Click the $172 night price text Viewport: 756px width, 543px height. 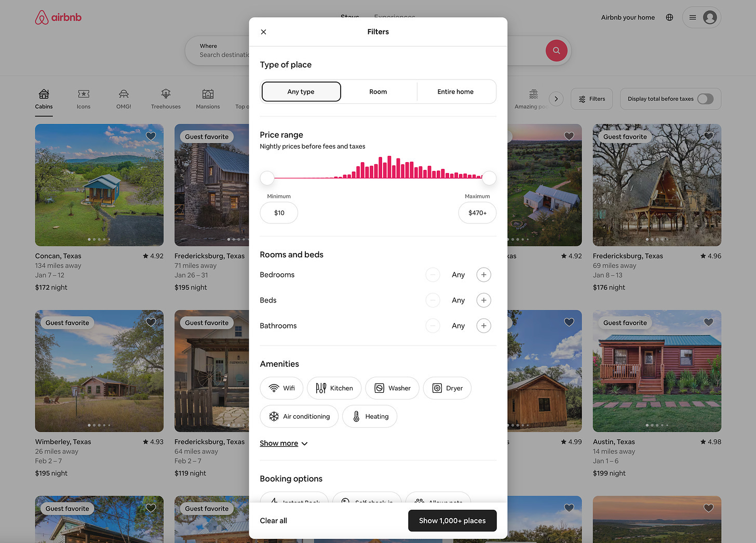point(51,287)
